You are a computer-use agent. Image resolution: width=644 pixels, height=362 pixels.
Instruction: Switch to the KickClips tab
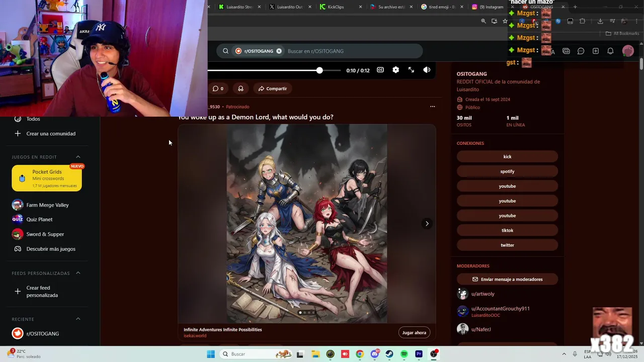(341, 7)
